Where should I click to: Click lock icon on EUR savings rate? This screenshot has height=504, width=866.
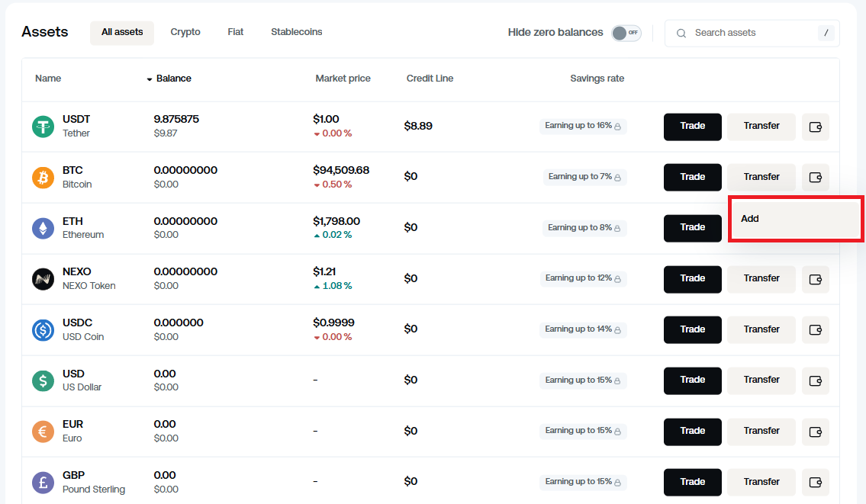tap(617, 431)
